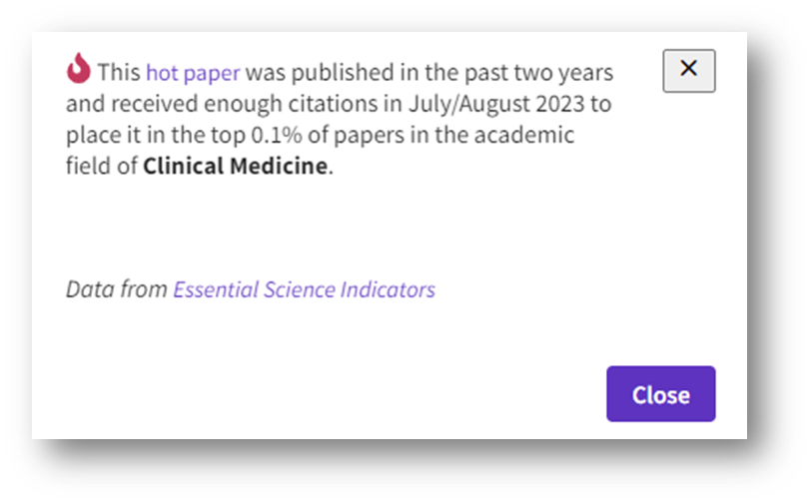Click the red flame hot paper icon
812x504 pixels.
click(78, 70)
